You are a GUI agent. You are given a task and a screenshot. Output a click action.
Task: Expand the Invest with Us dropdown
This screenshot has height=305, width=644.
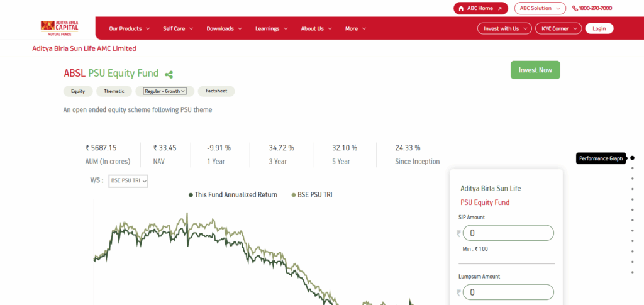[505, 28]
